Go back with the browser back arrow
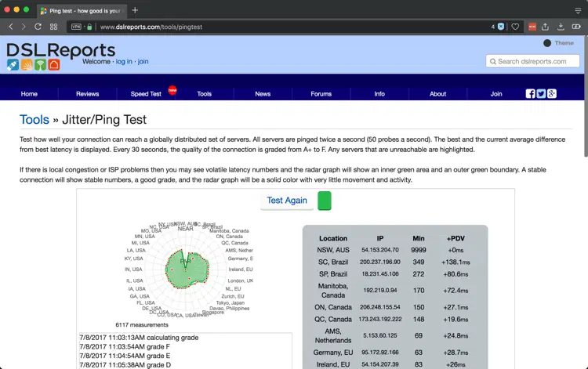 [x=11, y=27]
